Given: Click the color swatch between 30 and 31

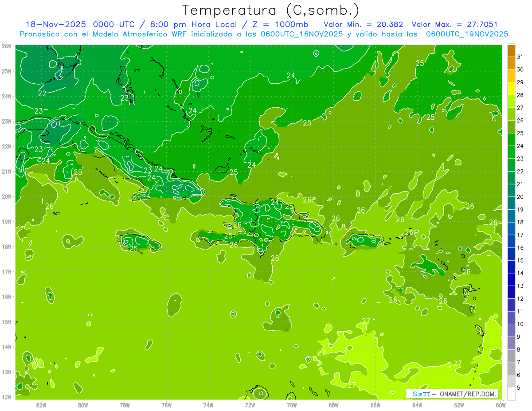Looking at the screenshot, I should pyautogui.click(x=511, y=63).
